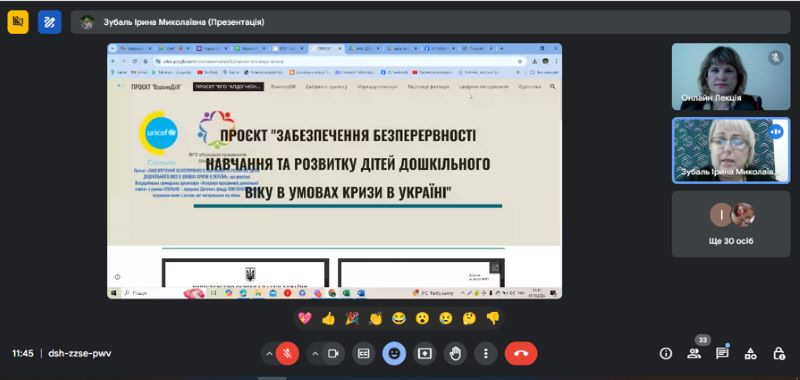800x380 pixels.
Task: Open the chat panel
Action: [722, 353]
